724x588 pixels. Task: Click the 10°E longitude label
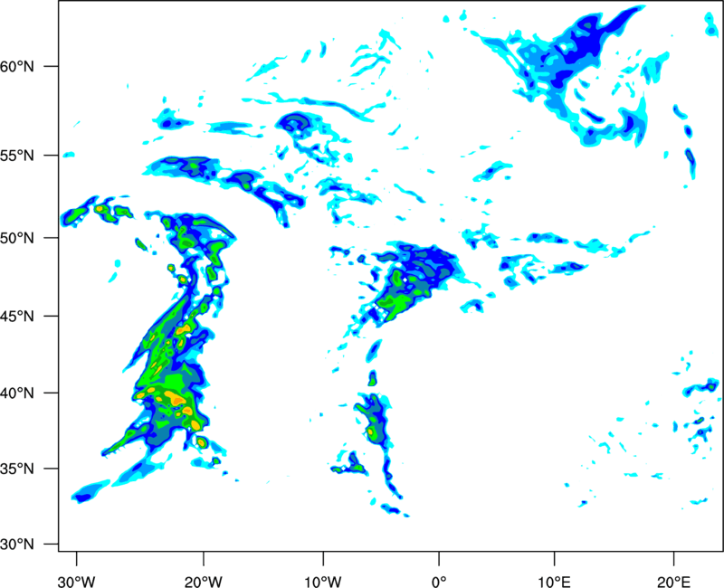(554, 582)
